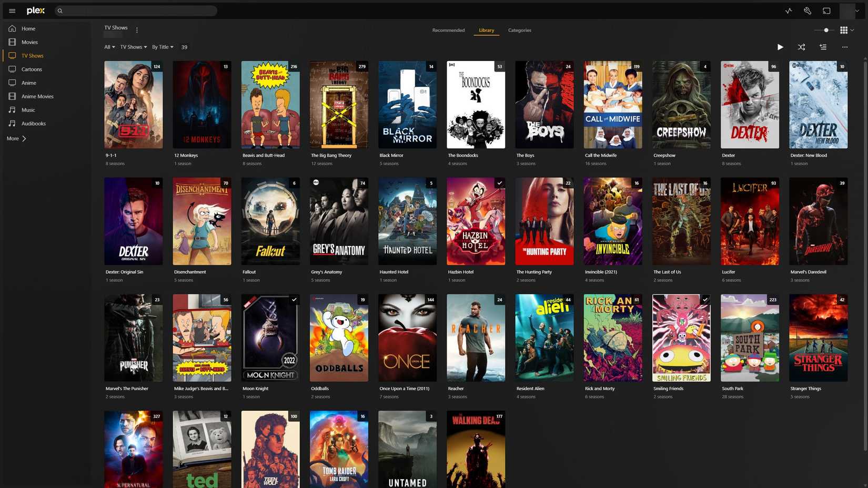Open the Creepshow poster
Screen dimensions: 868x488
681,105
